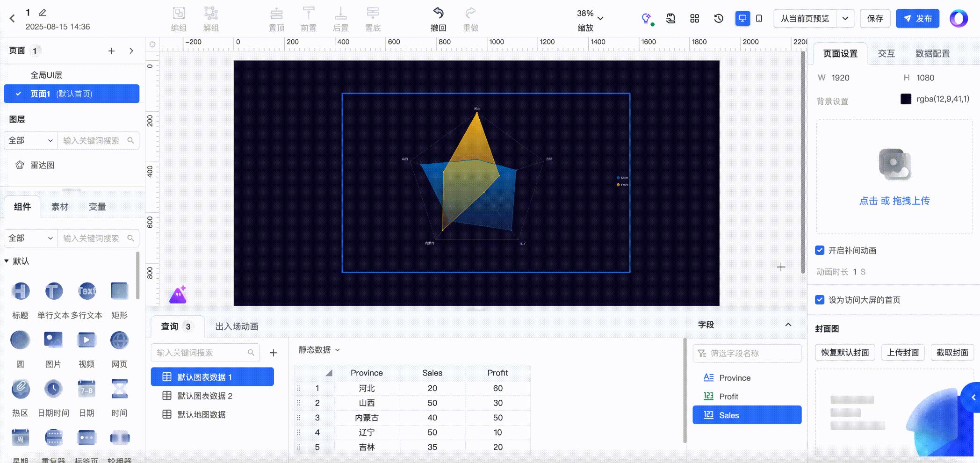The width and height of the screenshot is (980, 463).
Task: Switch to mobile device view icon
Action: pos(759,19)
